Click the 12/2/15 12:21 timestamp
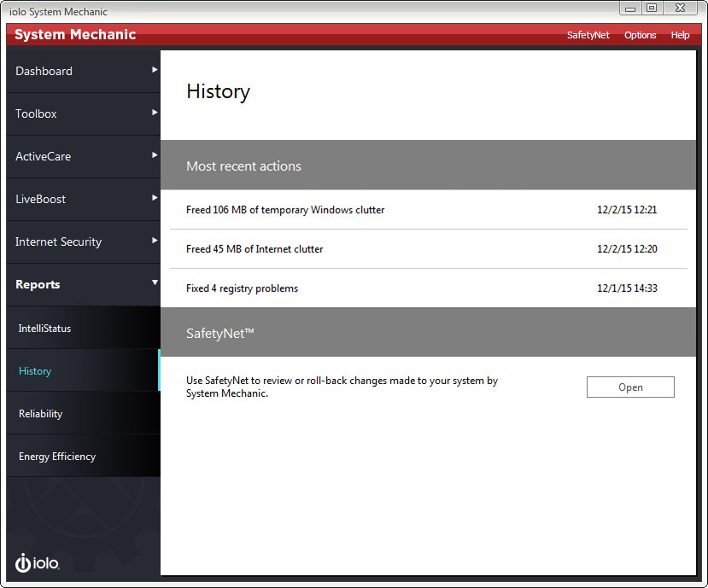708x588 pixels. [x=627, y=210]
